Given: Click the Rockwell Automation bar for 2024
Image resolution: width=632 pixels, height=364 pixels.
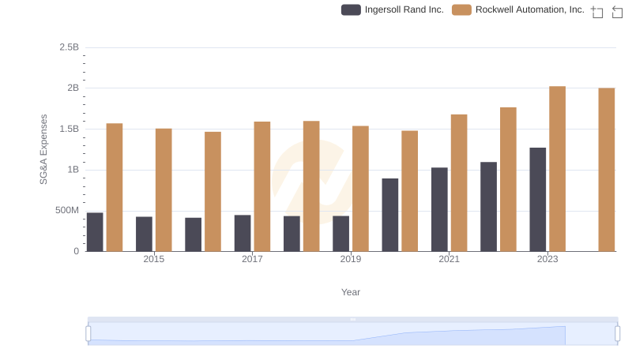Looking at the screenshot, I should pyautogui.click(x=606, y=170).
